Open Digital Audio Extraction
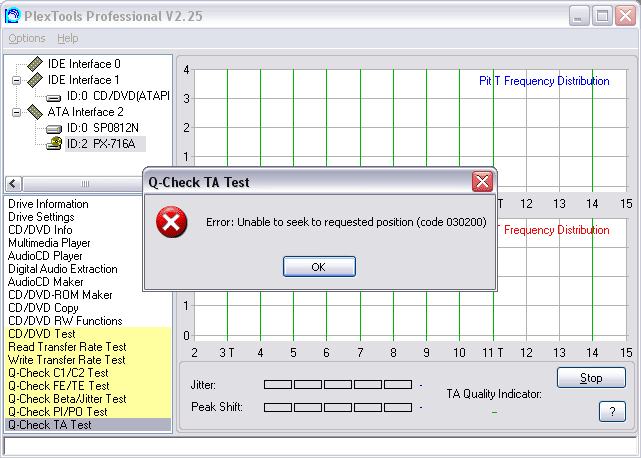This screenshot has height=458, width=641. coord(63,269)
